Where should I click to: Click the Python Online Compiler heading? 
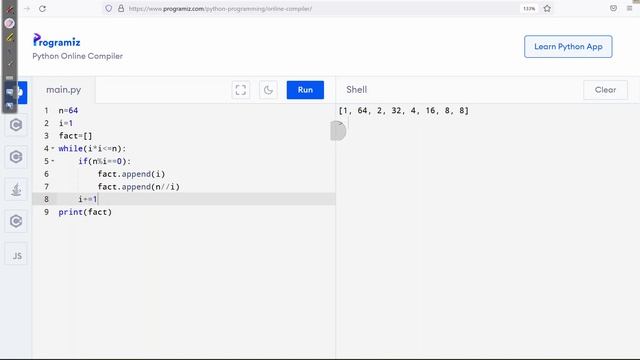coord(78,56)
